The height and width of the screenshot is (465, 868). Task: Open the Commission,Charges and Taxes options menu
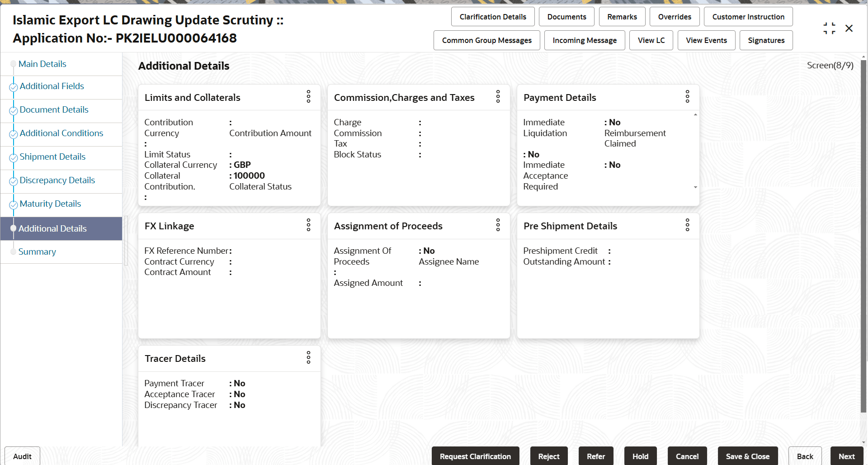[498, 97]
